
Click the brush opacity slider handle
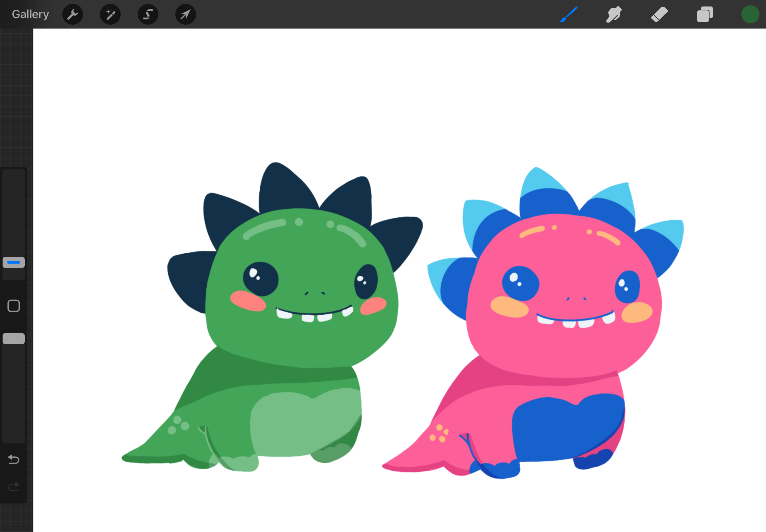pos(14,338)
